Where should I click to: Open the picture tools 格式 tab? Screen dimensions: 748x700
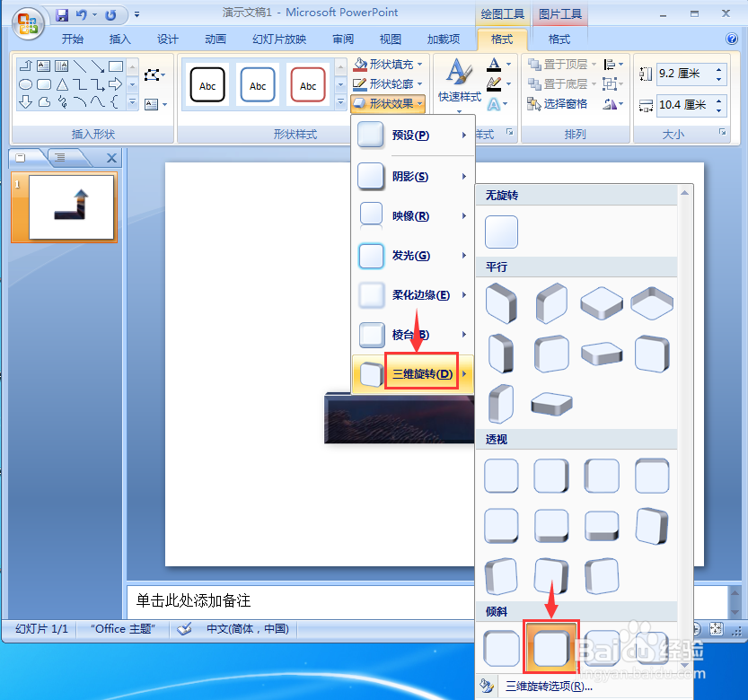(559, 39)
